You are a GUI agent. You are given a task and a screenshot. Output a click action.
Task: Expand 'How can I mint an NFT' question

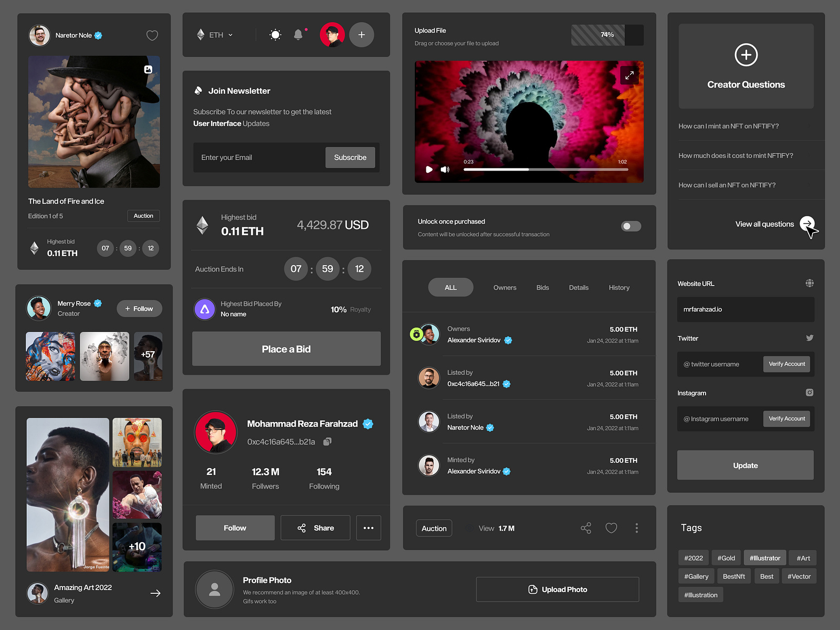point(728,126)
